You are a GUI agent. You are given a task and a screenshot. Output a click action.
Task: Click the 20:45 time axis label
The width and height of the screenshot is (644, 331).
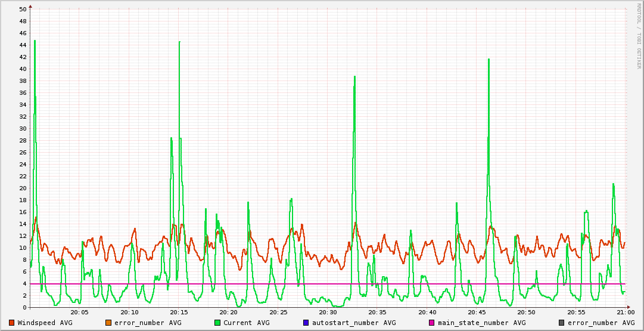477,312
